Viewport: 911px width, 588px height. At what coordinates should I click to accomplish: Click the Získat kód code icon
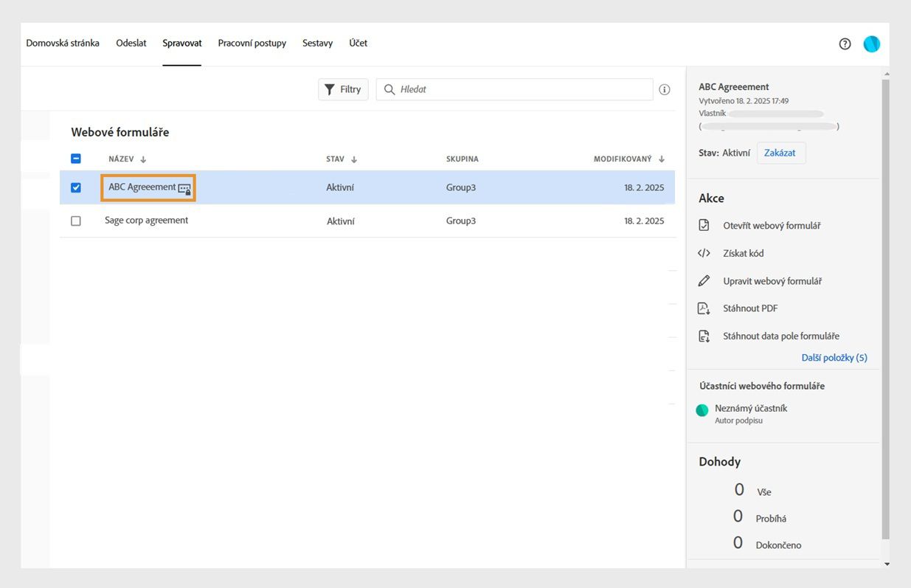tap(704, 253)
